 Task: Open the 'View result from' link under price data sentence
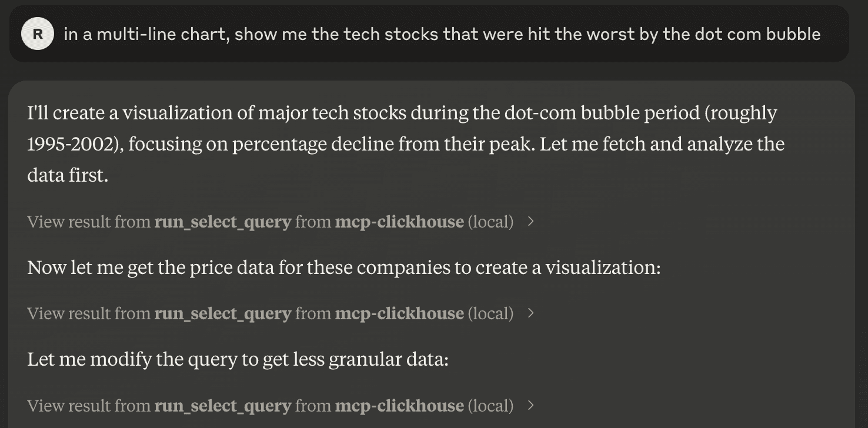89,313
